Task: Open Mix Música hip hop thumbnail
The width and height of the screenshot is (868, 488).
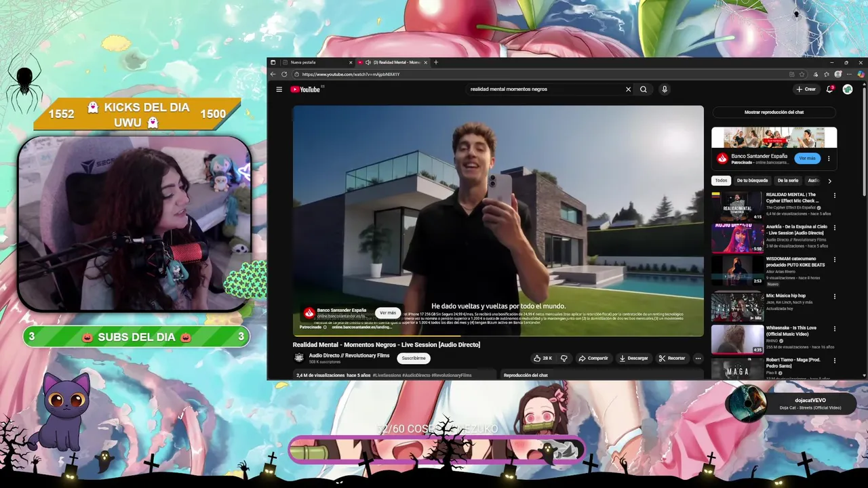Action: tap(738, 306)
